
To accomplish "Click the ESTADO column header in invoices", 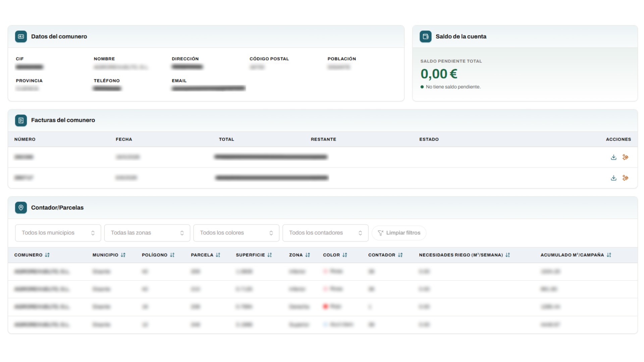I will pyautogui.click(x=429, y=139).
